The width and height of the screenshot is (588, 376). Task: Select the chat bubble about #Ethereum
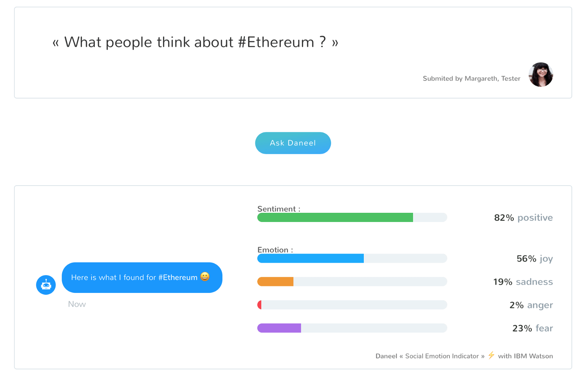click(x=142, y=277)
